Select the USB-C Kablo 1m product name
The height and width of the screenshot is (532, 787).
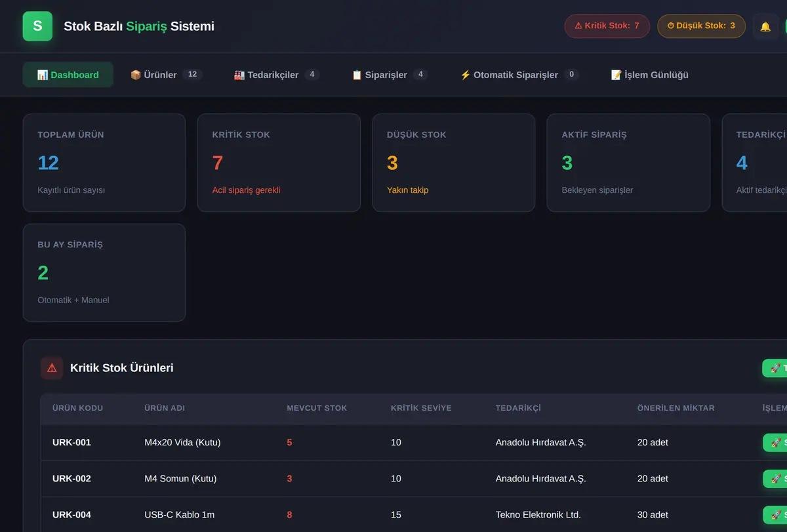tap(179, 515)
